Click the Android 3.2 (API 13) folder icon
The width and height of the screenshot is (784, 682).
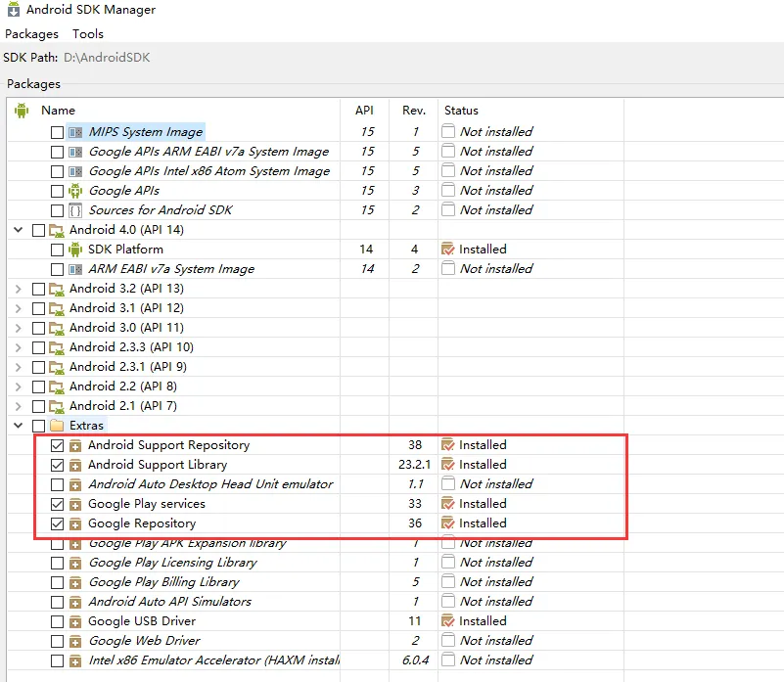point(57,289)
